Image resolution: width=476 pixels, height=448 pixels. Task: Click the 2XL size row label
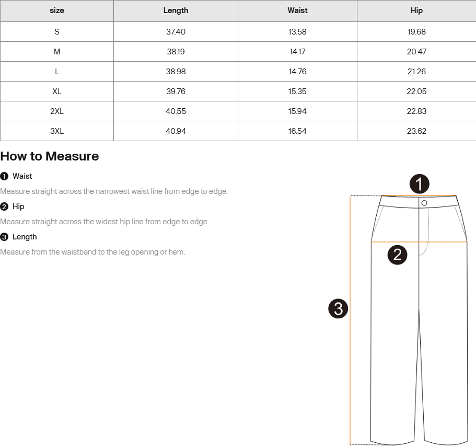click(x=57, y=111)
